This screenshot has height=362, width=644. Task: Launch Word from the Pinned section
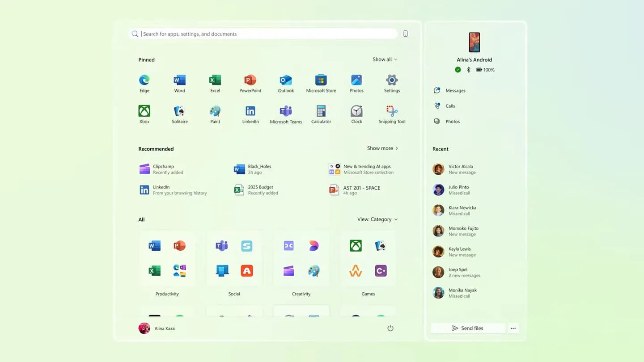[x=179, y=84]
